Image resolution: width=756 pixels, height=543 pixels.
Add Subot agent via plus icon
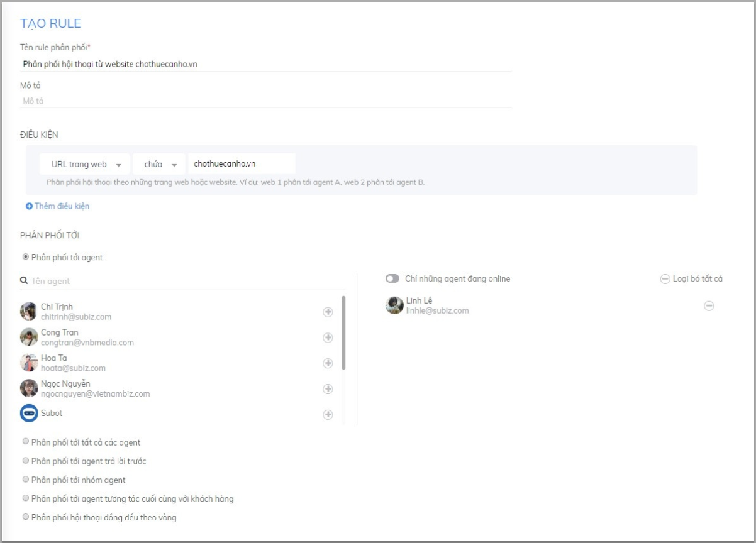pyautogui.click(x=328, y=414)
